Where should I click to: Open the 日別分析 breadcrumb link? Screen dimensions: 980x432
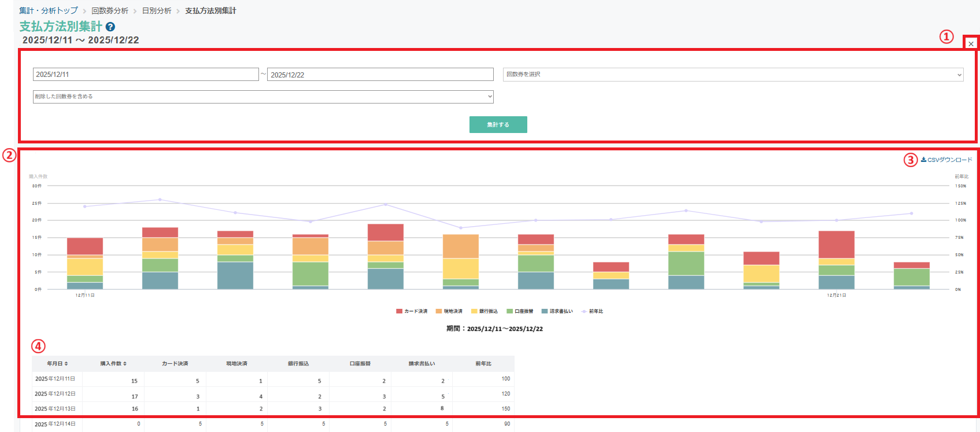157,11
